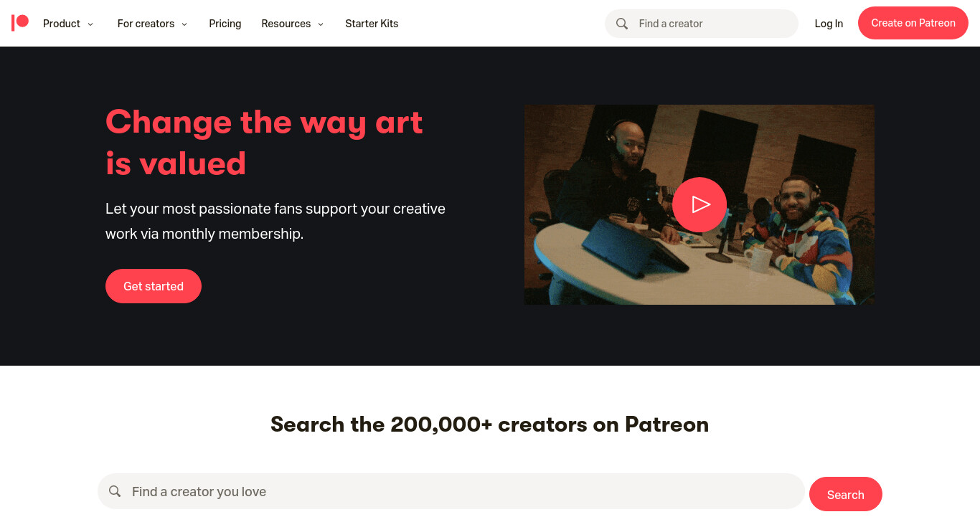
Task: Open the For creators menu
Action: pos(152,24)
